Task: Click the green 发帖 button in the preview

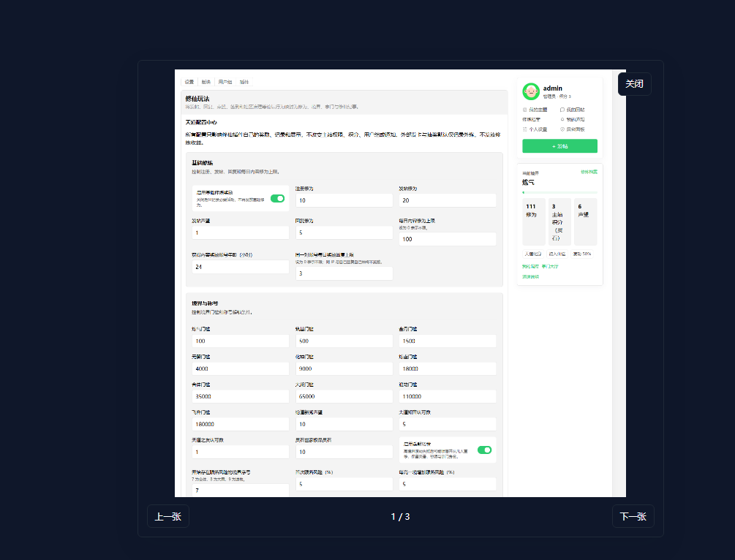Action: point(559,146)
